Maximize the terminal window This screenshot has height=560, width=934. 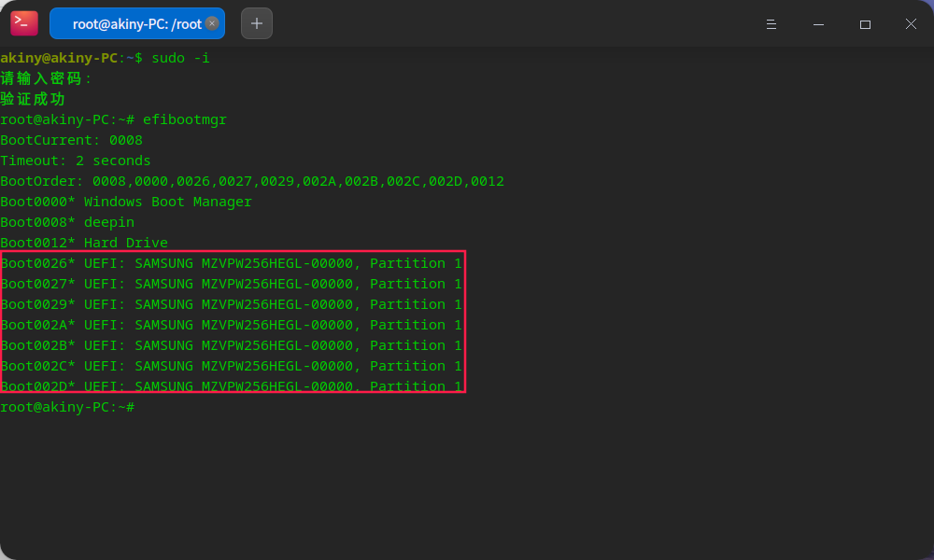click(865, 24)
